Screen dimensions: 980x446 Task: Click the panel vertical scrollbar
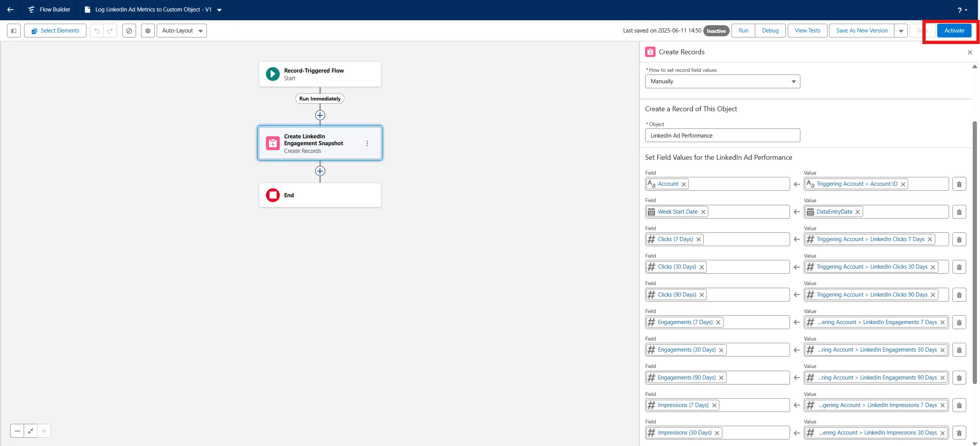974,252
